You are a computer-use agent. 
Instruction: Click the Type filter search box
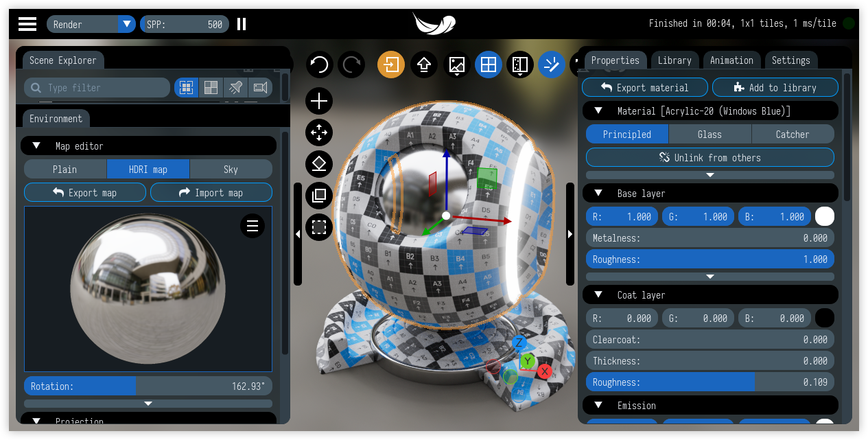click(x=97, y=88)
